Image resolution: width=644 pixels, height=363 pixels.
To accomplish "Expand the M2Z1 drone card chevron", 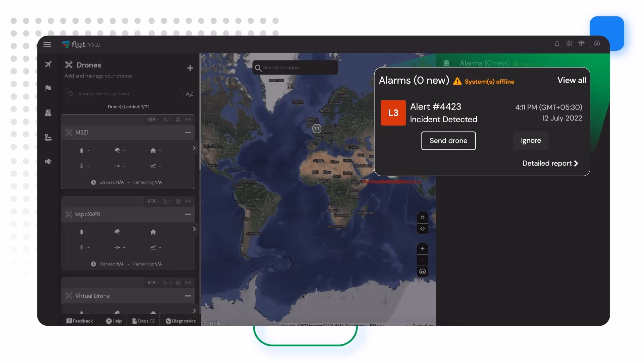I will coord(194,148).
